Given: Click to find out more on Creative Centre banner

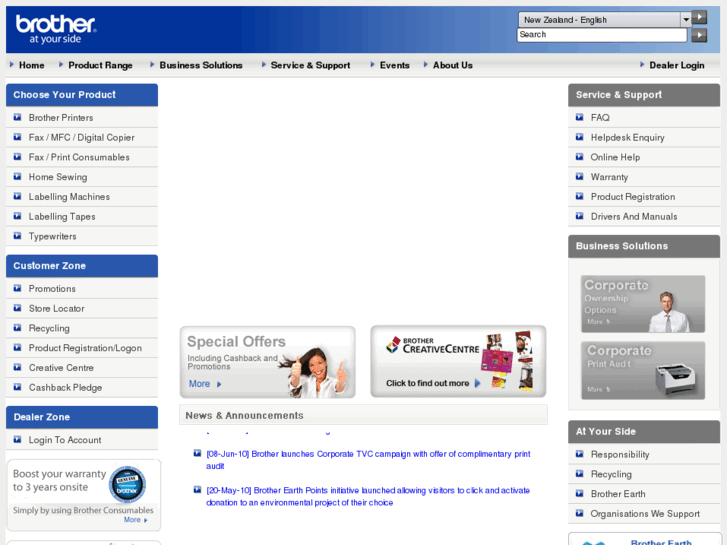Looking at the screenshot, I should (433, 383).
